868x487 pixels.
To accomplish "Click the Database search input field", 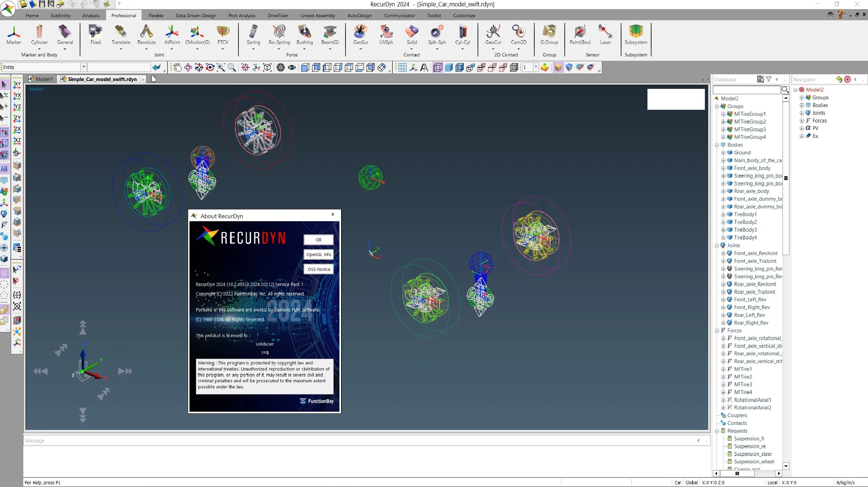I will click(747, 90).
